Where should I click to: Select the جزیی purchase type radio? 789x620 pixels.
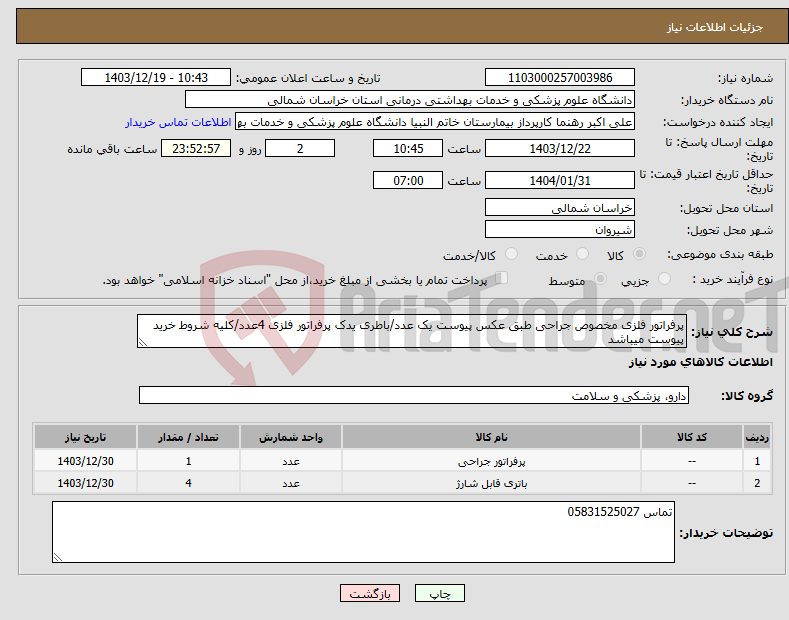pyautogui.click(x=664, y=279)
